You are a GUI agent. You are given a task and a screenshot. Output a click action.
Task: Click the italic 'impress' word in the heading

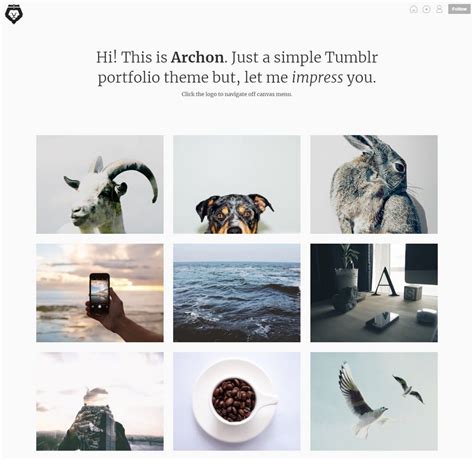click(x=317, y=78)
